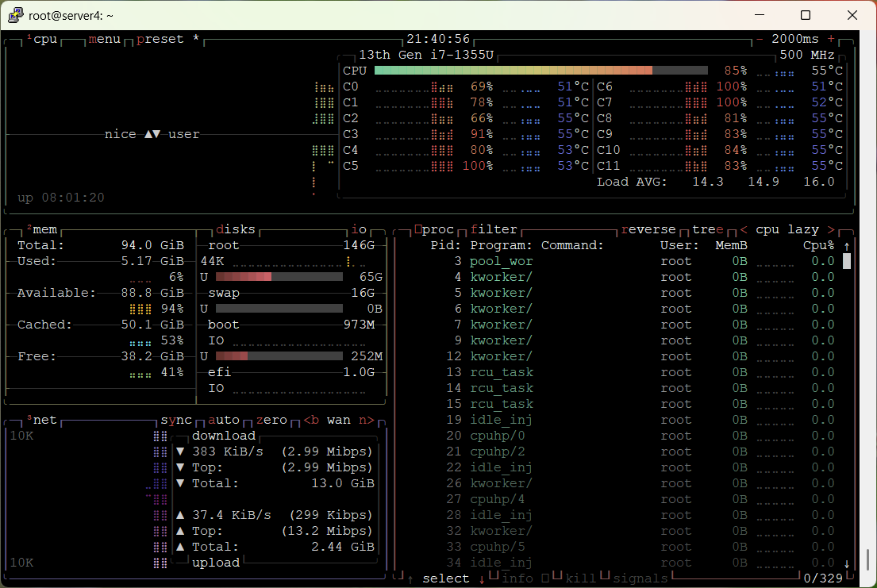Toggle process tree view

(x=707, y=229)
